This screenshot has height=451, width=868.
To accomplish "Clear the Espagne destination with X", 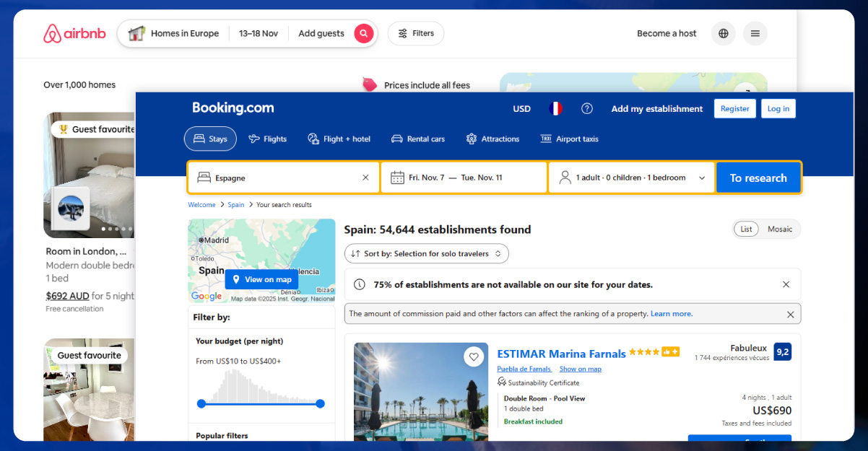I will click(365, 178).
